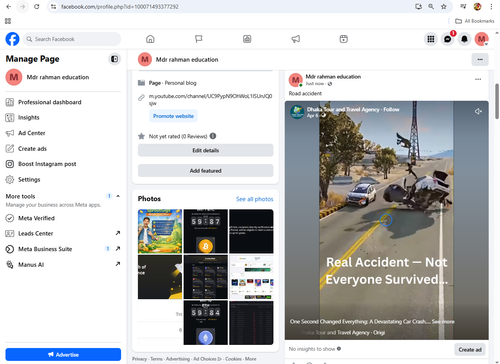Click See more on the video caption

pyautogui.click(x=443, y=322)
